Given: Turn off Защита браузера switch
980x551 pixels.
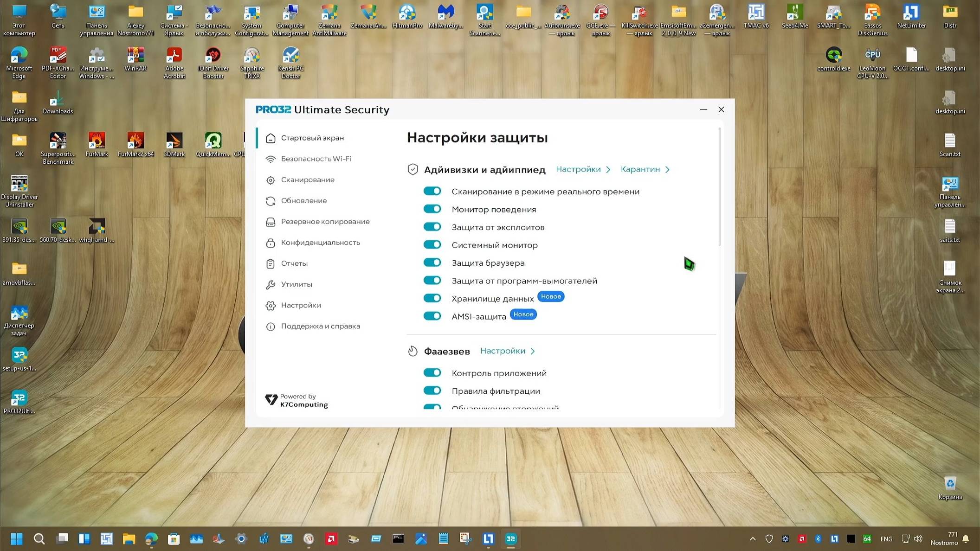Looking at the screenshot, I should click(x=432, y=263).
